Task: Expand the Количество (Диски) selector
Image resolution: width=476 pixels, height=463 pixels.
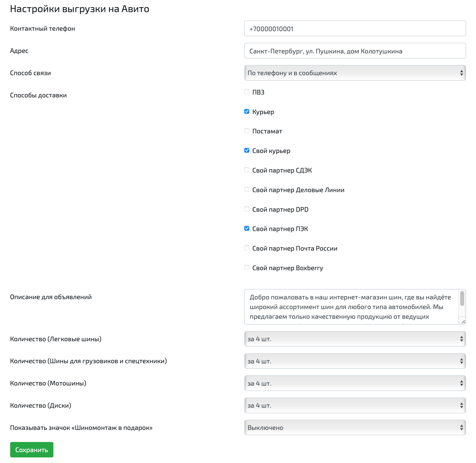Action: click(355, 405)
